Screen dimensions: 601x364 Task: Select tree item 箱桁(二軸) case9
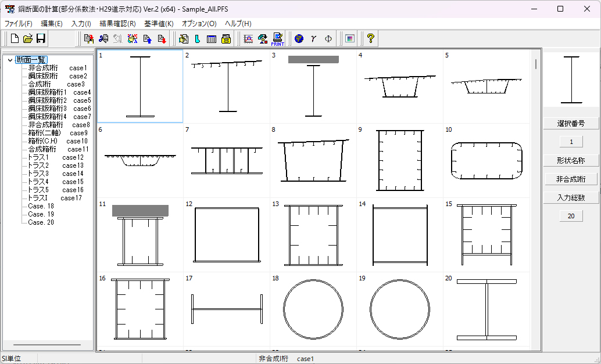58,133
